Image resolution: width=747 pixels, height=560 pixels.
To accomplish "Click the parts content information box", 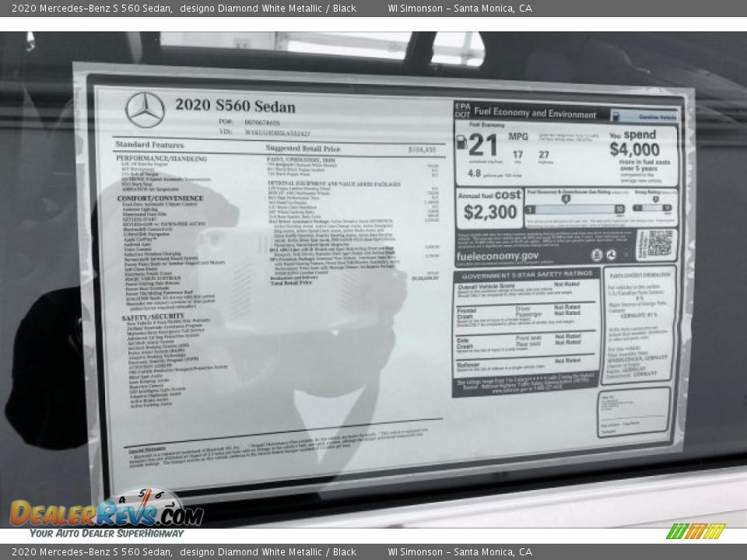I will click(640, 325).
